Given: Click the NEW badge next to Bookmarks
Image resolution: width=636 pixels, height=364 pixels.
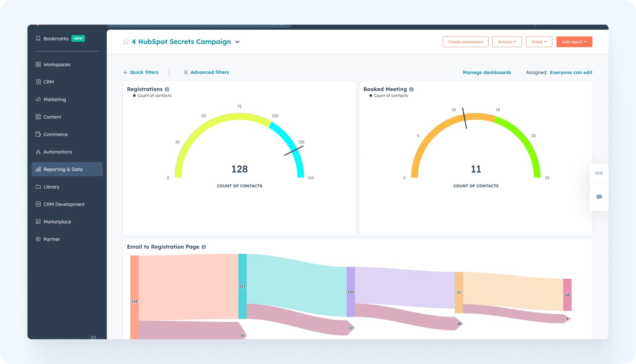Looking at the screenshot, I should click(x=78, y=39).
